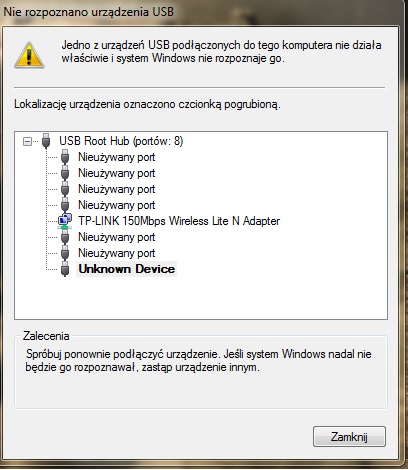Image resolution: width=408 pixels, height=470 pixels.
Task: Click the USB Root Hub plug icon
Action: point(46,141)
